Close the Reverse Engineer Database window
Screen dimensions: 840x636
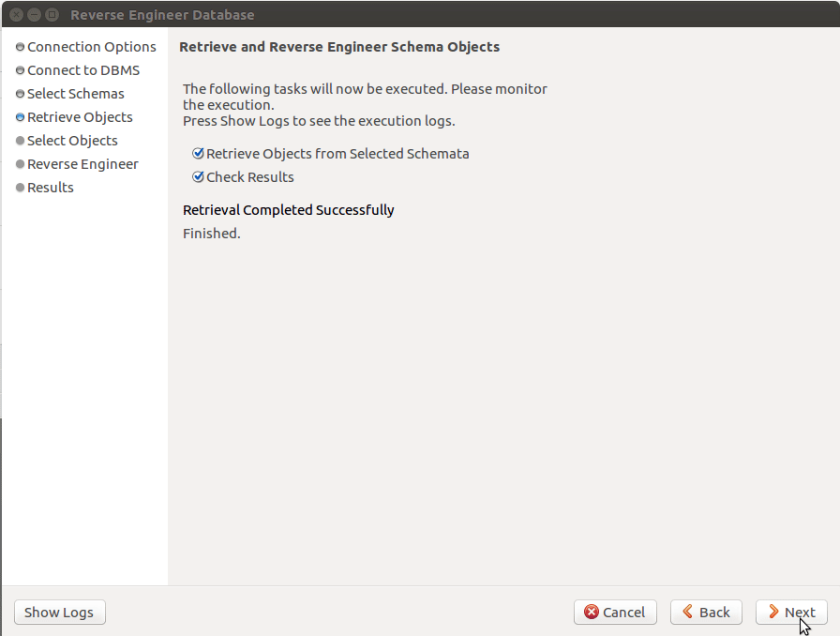[17, 15]
